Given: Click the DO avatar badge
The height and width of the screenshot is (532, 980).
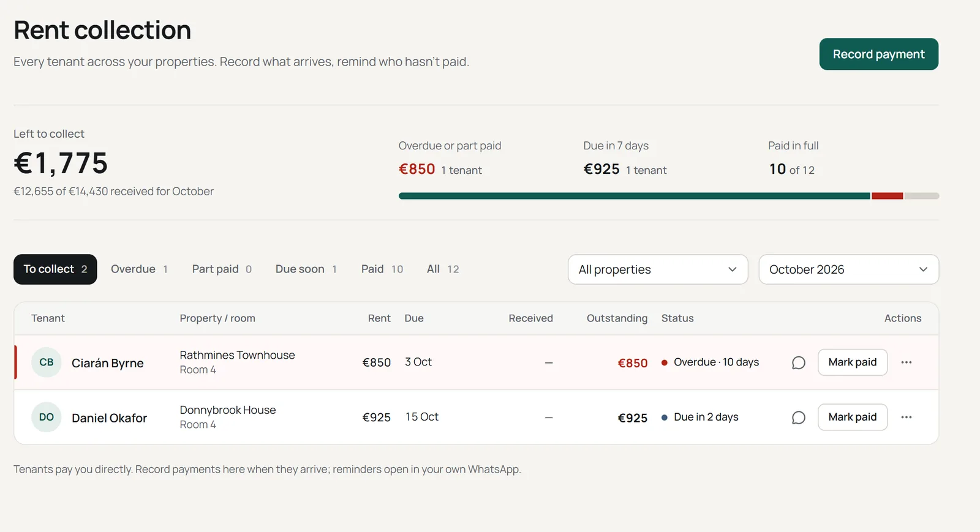Looking at the screenshot, I should tap(47, 417).
